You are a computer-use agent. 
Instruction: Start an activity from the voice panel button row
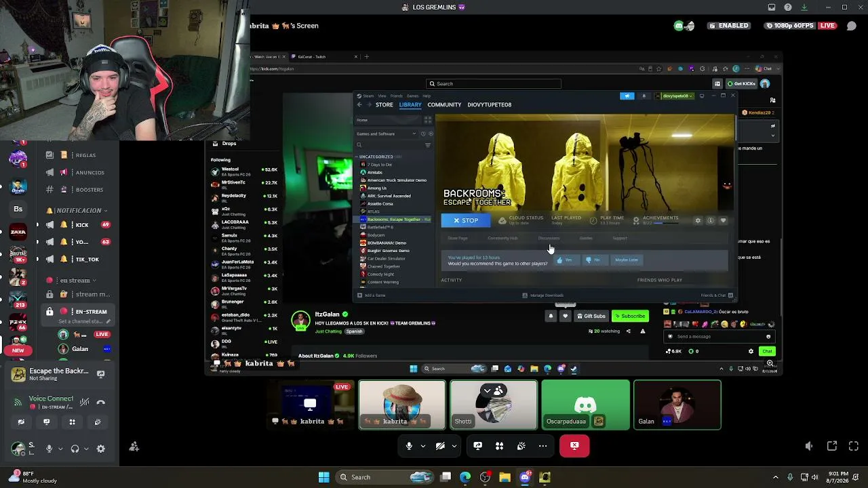72,422
